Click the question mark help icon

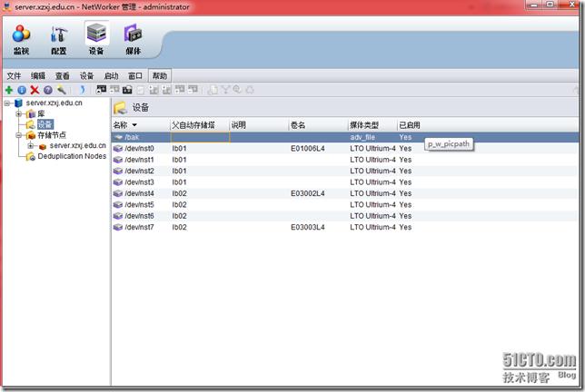[48, 90]
